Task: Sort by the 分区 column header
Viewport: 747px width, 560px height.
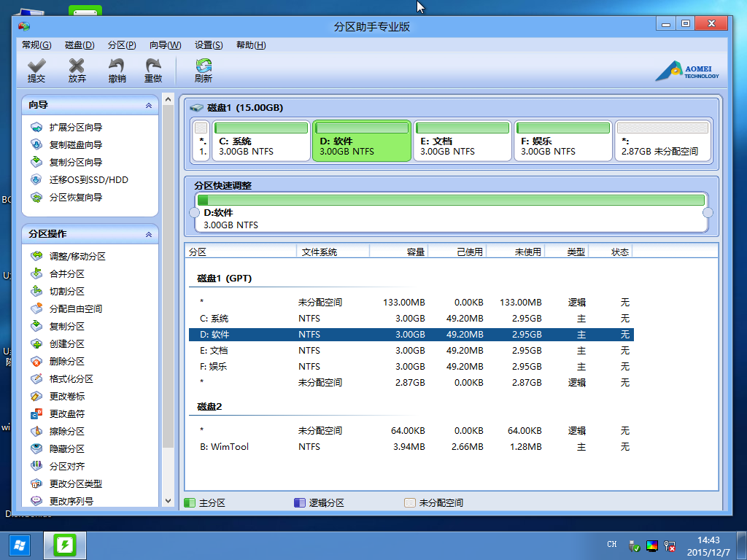Action: tap(241, 252)
